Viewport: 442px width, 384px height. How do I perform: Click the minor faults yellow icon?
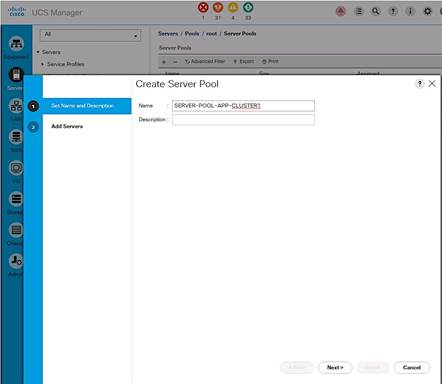(x=233, y=7)
